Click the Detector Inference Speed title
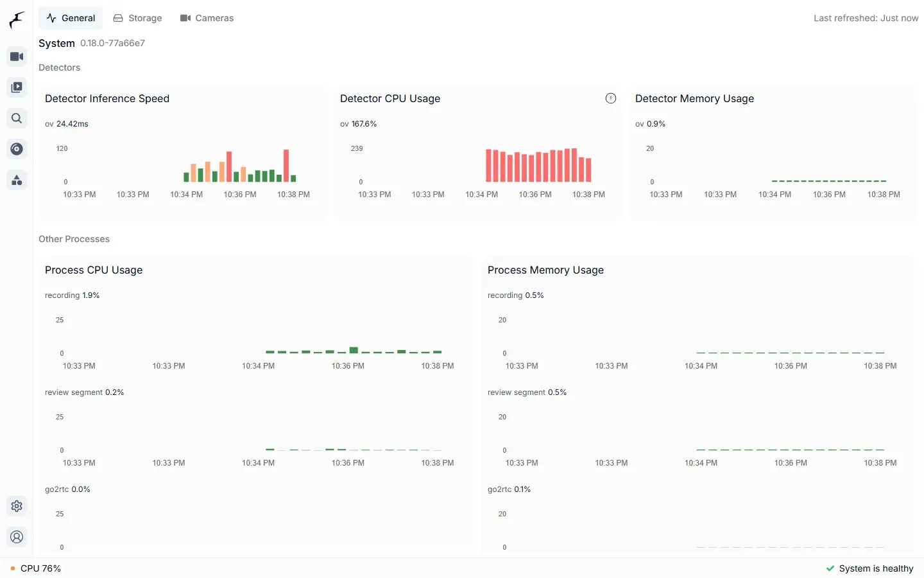 [x=107, y=98]
